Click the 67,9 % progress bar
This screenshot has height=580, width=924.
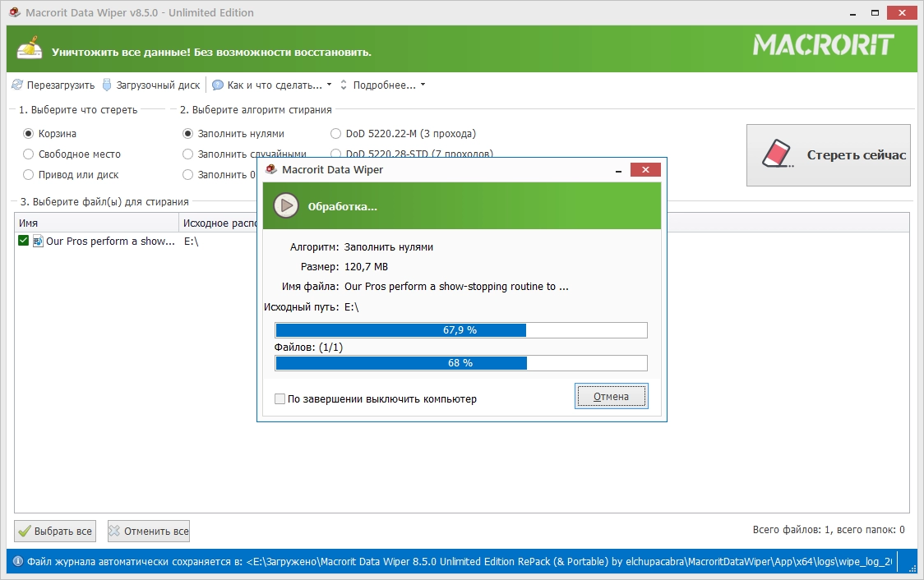tap(461, 330)
